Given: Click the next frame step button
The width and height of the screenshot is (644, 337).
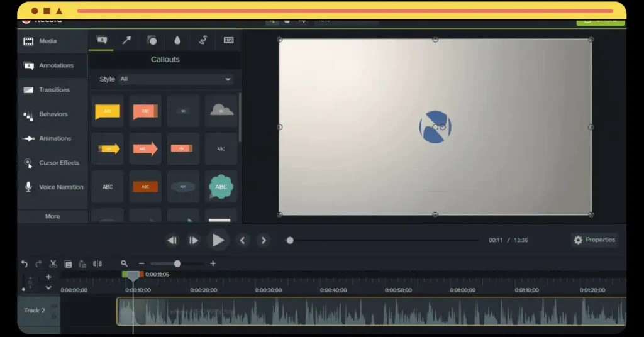Looking at the screenshot, I should pos(194,241).
